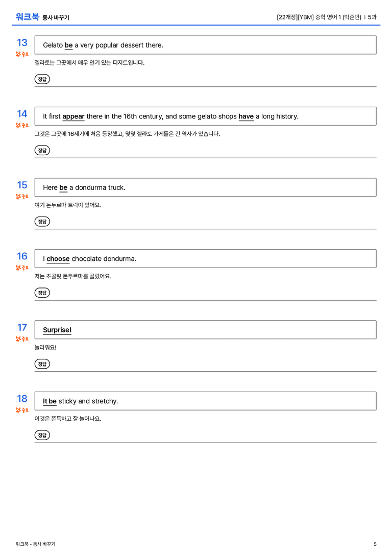Click the 중요 star icon under number 18
The width and height of the screenshot is (392, 555).
(x=18, y=410)
